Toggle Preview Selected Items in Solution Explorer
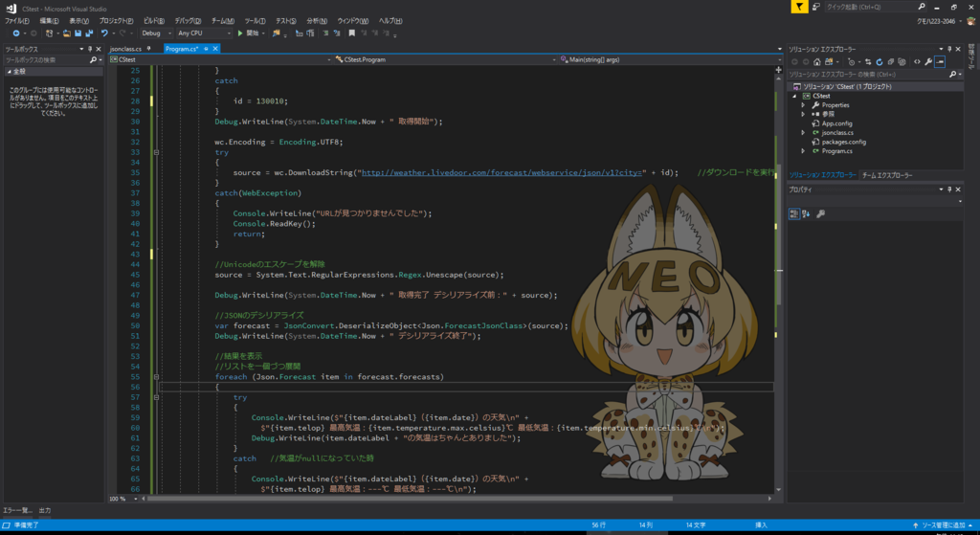This screenshot has width=980, height=535. click(x=940, y=62)
